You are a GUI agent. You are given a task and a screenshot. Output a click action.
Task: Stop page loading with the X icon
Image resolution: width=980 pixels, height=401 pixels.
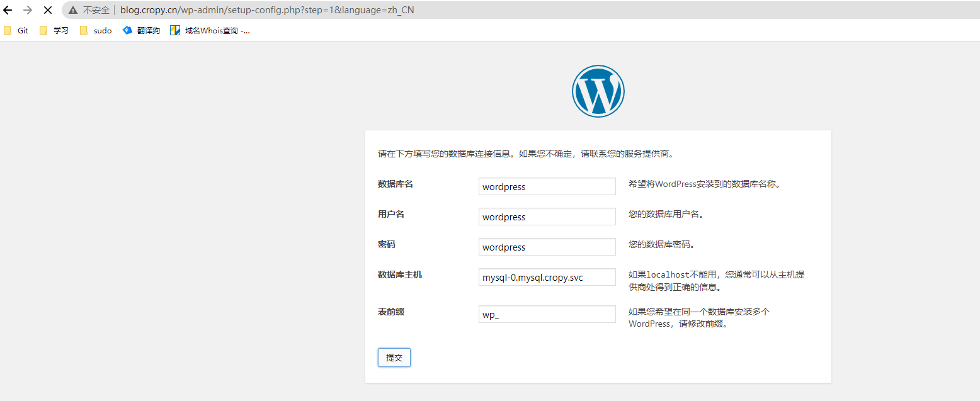click(47, 10)
